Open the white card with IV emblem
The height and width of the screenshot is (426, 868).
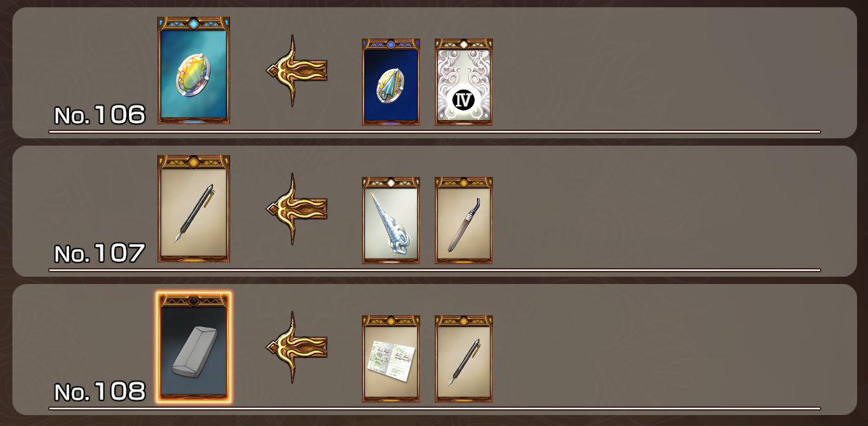pos(464,82)
